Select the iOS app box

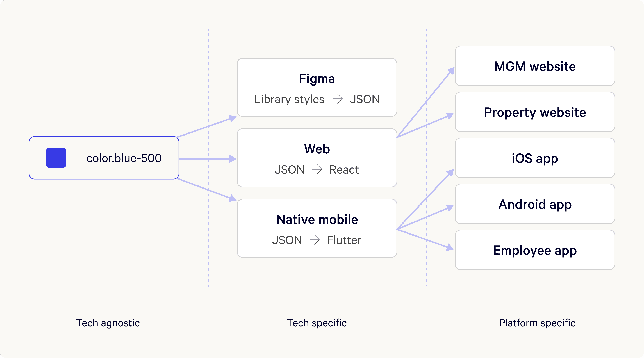tap(535, 158)
